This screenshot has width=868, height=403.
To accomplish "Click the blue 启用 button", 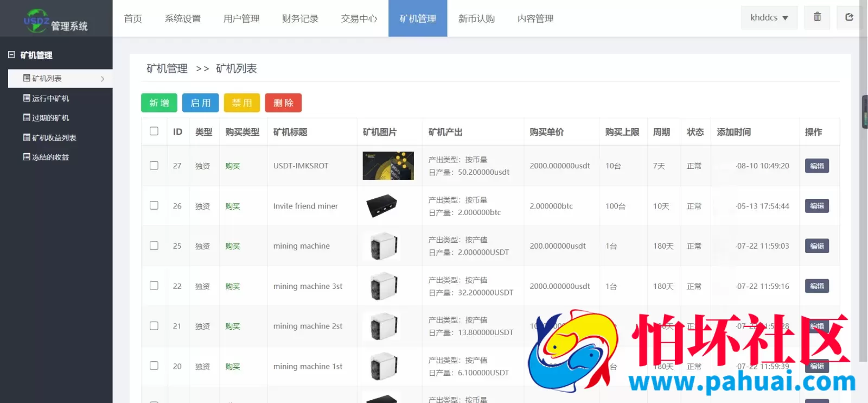I will pos(201,103).
